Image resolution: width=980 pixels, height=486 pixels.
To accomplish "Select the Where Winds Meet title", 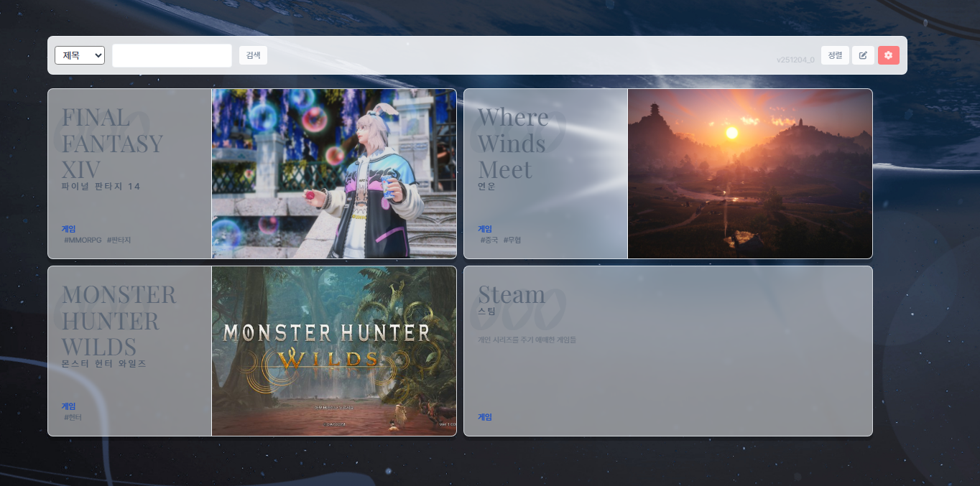I will [x=513, y=143].
